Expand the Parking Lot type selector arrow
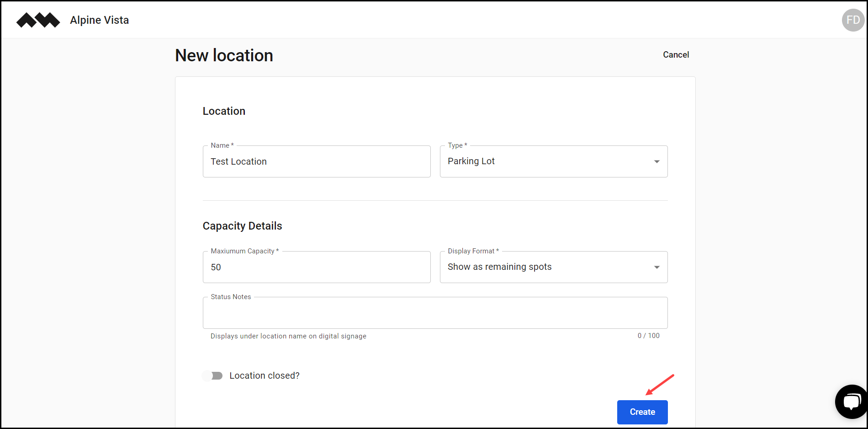The width and height of the screenshot is (868, 429). coord(656,161)
